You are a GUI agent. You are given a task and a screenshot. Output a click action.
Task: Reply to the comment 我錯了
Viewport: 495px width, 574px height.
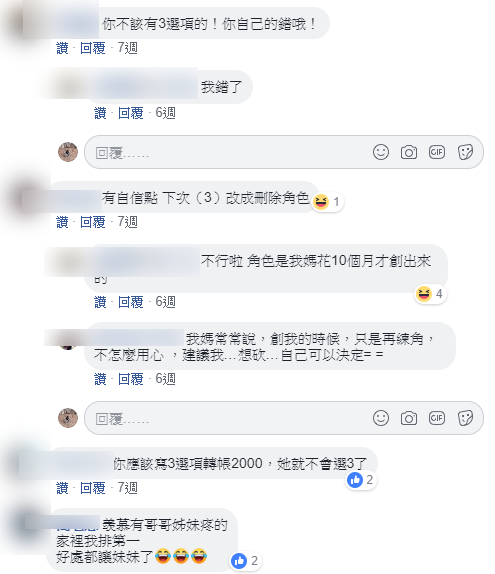click(x=130, y=113)
